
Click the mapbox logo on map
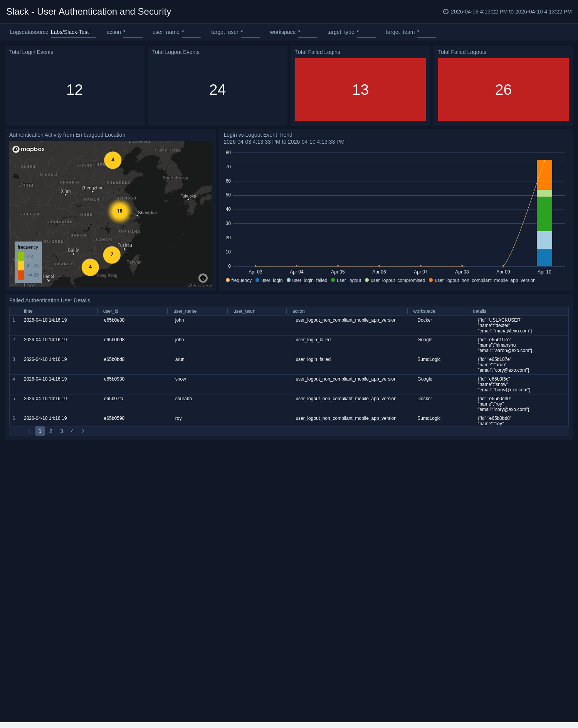[x=29, y=149]
